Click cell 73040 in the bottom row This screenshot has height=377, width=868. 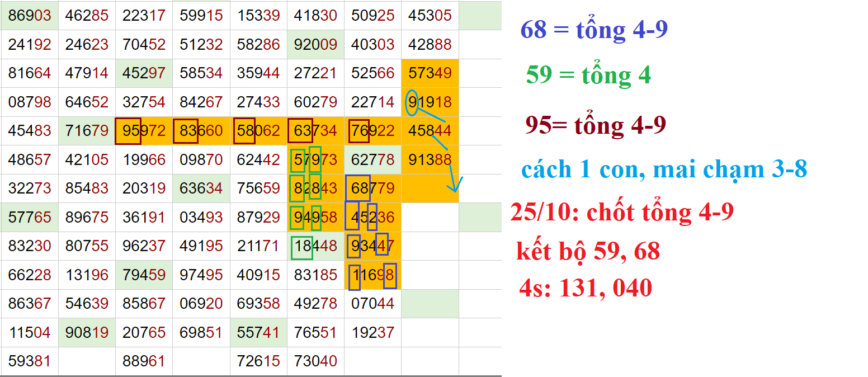click(x=315, y=361)
